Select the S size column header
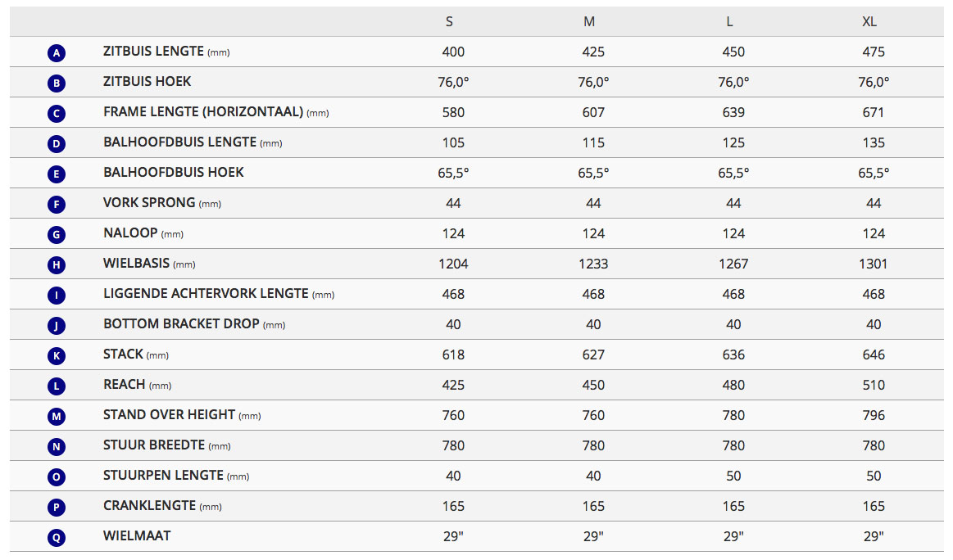The height and width of the screenshot is (560, 953). coord(449,22)
